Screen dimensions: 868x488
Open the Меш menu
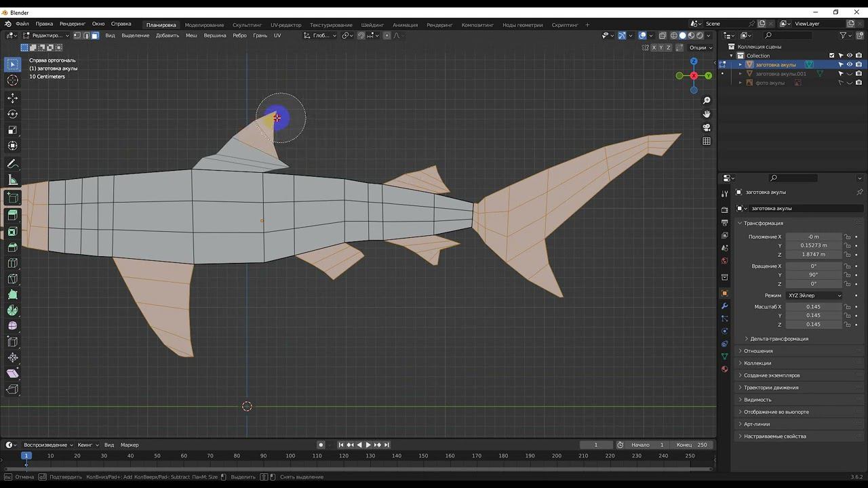coord(191,35)
